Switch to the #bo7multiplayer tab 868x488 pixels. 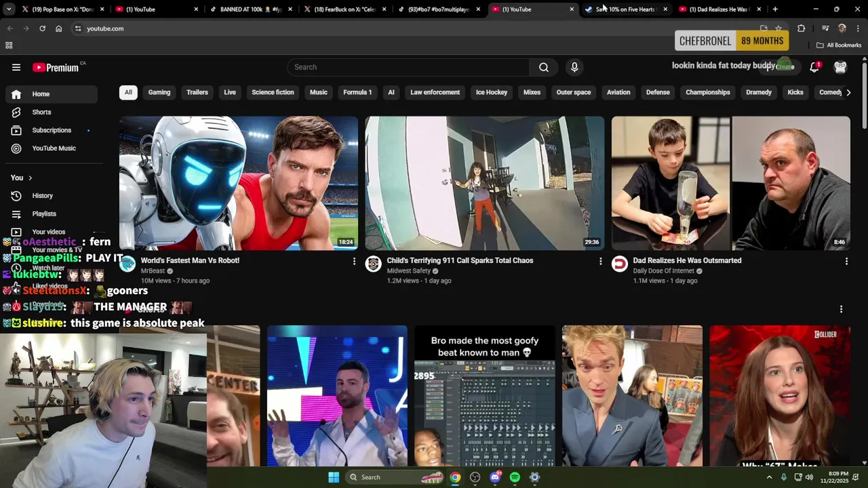[437, 9]
